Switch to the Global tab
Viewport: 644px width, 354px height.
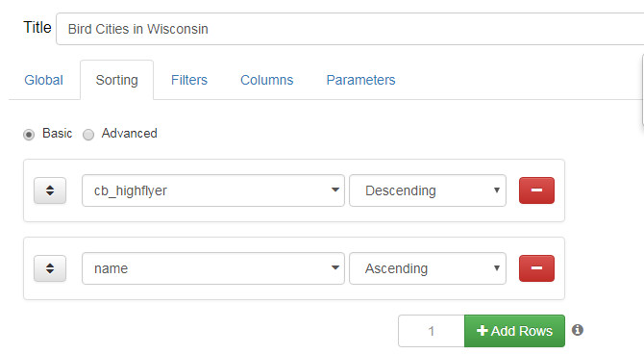[x=43, y=80]
